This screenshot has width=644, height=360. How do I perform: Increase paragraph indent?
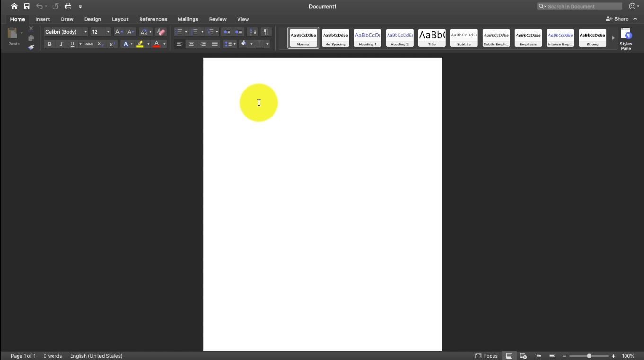pos(239,32)
